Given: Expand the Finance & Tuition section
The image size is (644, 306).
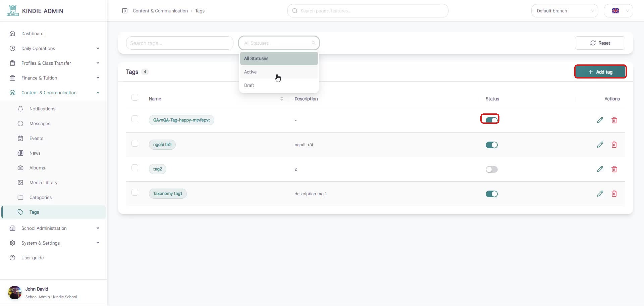Looking at the screenshot, I should (x=54, y=78).
